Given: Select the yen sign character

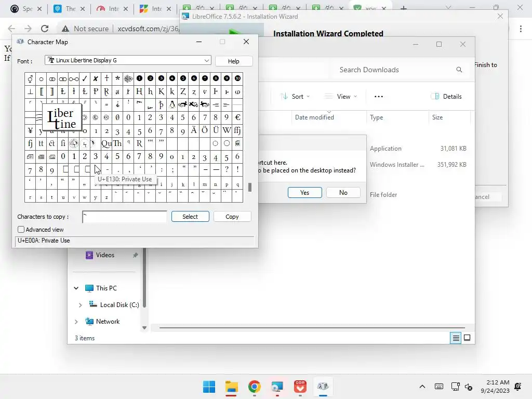Looking at the screenshot, I should [30, 130].
